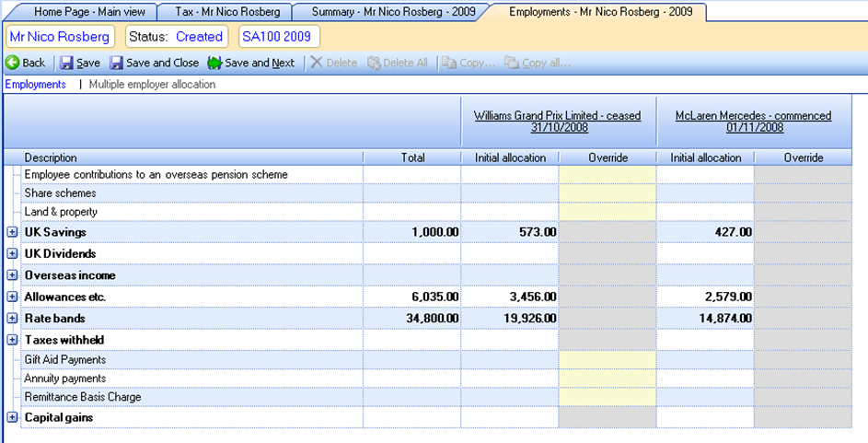Switch to Tax - Mr Nico Rosberg tab

point(227,12)
